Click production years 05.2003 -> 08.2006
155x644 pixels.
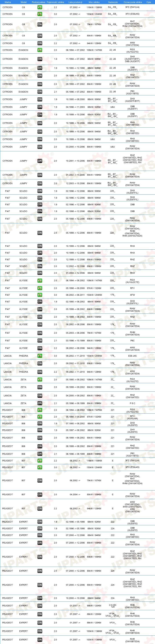[x=75, y=333]
